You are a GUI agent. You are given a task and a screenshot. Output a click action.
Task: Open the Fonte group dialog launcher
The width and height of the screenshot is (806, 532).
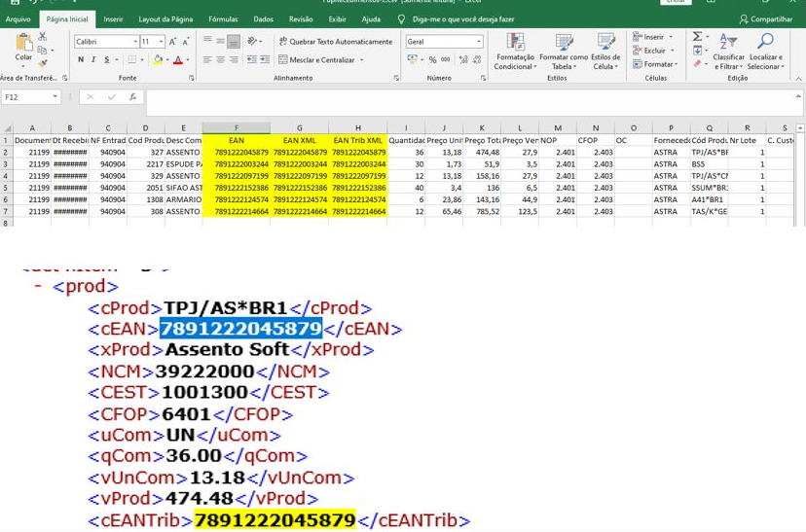192,78
